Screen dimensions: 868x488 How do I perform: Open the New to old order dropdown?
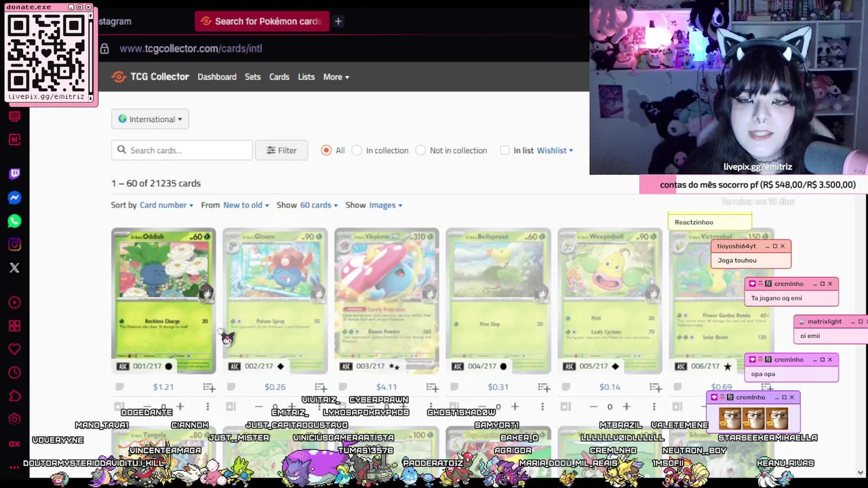pyautogui.click(x=246, y=205)
